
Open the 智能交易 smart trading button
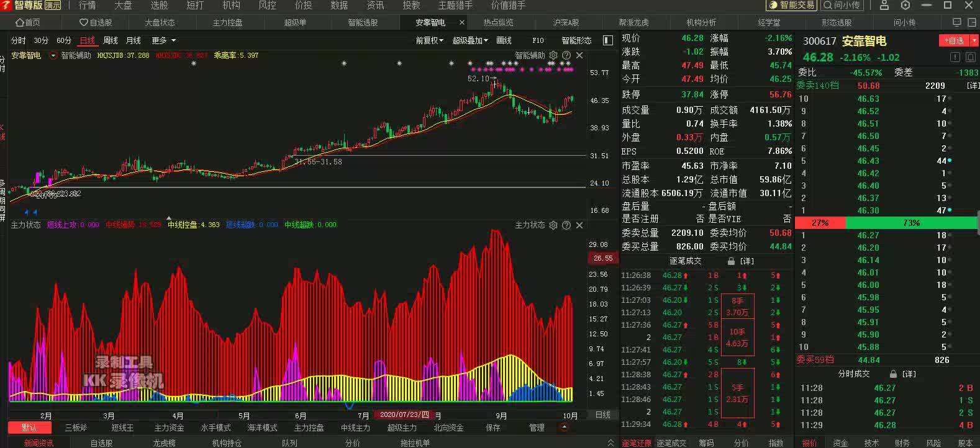click(791, 5)
